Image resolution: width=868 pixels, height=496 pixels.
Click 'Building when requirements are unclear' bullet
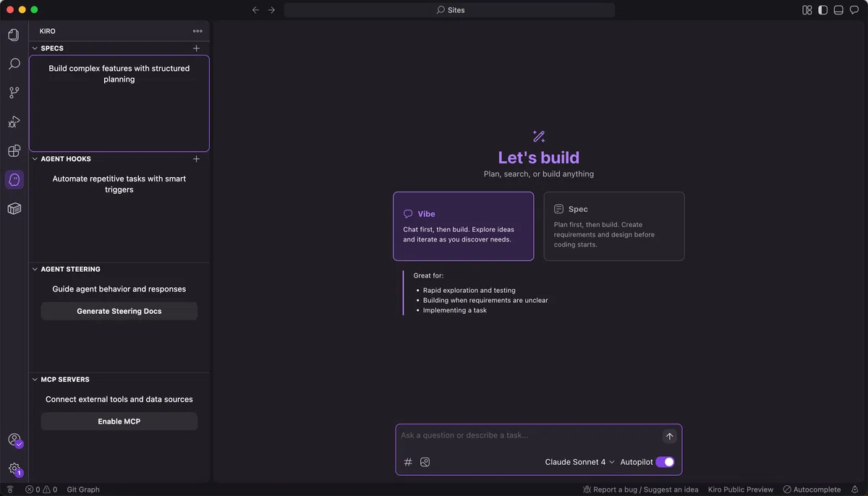[x=485, y=301]
